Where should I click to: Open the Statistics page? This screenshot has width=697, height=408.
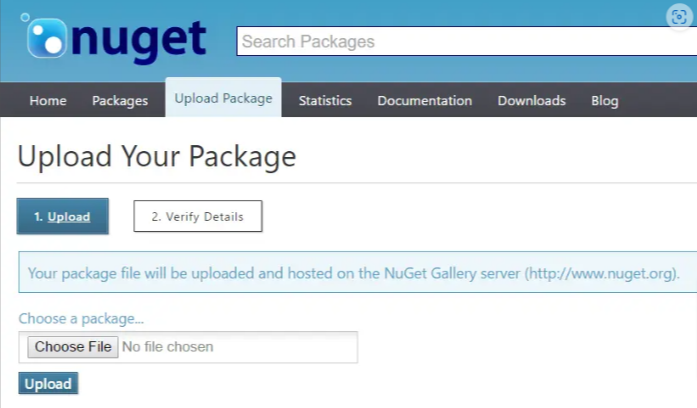[325, 101]
